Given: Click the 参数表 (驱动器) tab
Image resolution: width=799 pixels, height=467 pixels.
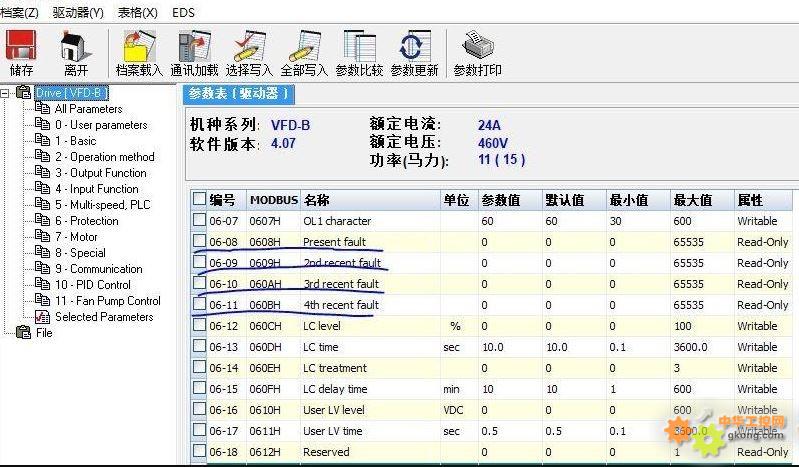Looking at the screenshot, I should click(238, 94).
